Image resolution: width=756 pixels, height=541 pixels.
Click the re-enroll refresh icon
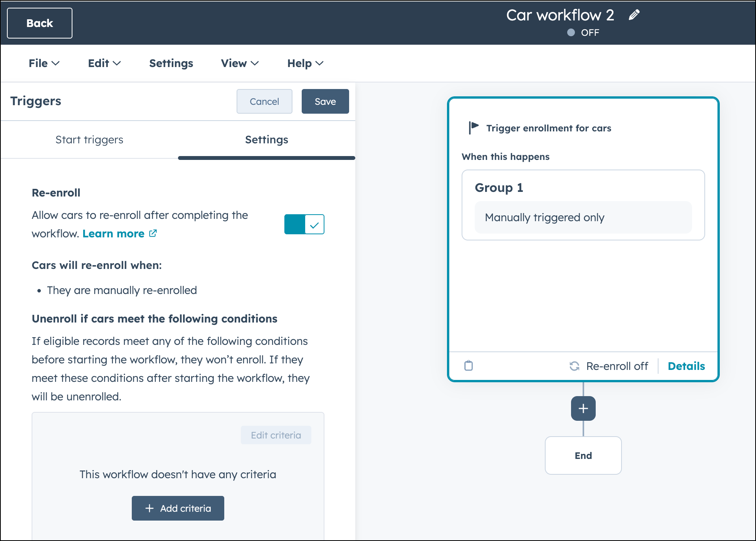coord(575,366)
